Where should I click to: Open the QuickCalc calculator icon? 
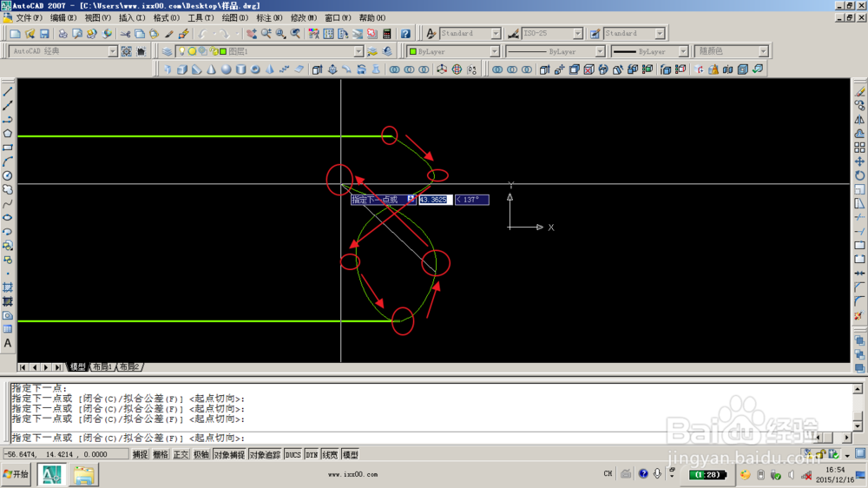[x=387, y=34]
